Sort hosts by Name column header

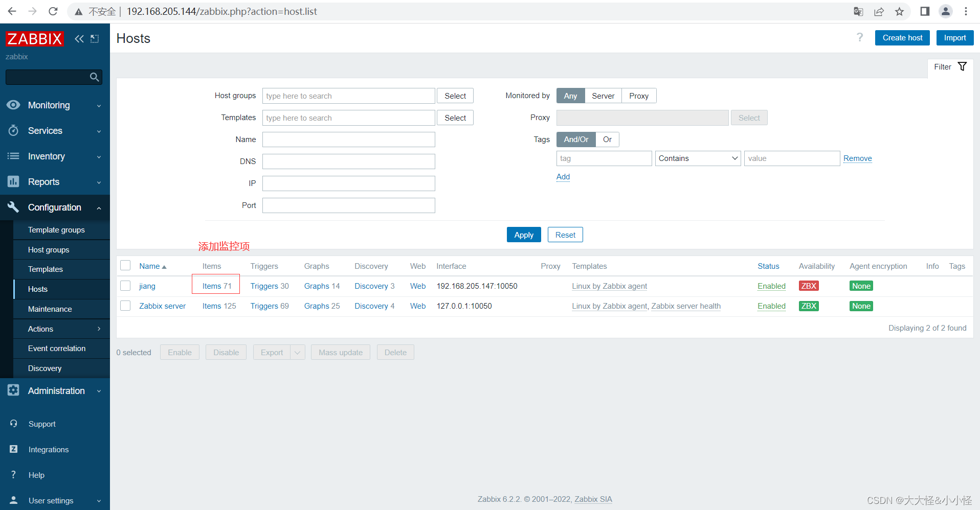tap(152, 266)
